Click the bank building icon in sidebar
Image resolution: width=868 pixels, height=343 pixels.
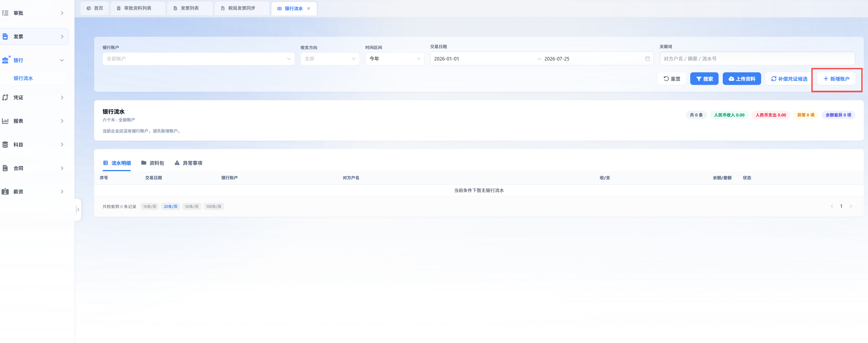click(x=5, y=60)
